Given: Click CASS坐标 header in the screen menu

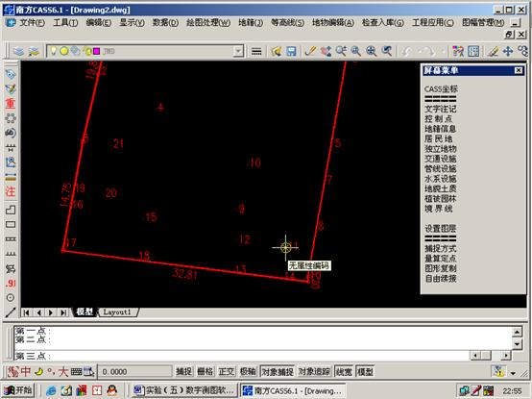Looking at the screenshot, I should (x=441, y=89).
